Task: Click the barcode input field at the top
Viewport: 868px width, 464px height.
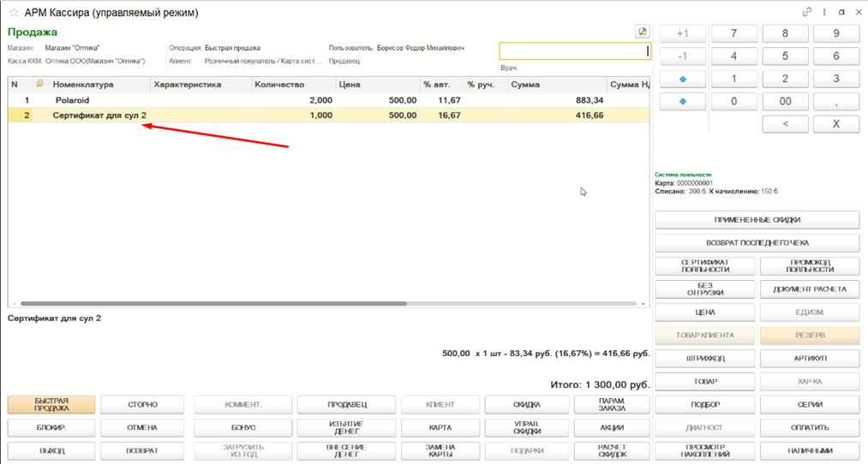Action: pyautogui.click(x=575, y=51)
